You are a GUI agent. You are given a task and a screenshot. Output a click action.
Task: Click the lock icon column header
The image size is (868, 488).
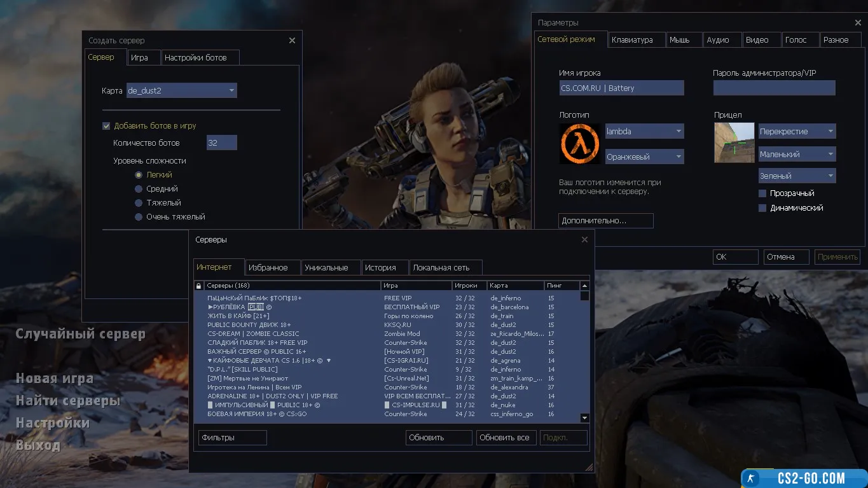(x=199, y=286)
